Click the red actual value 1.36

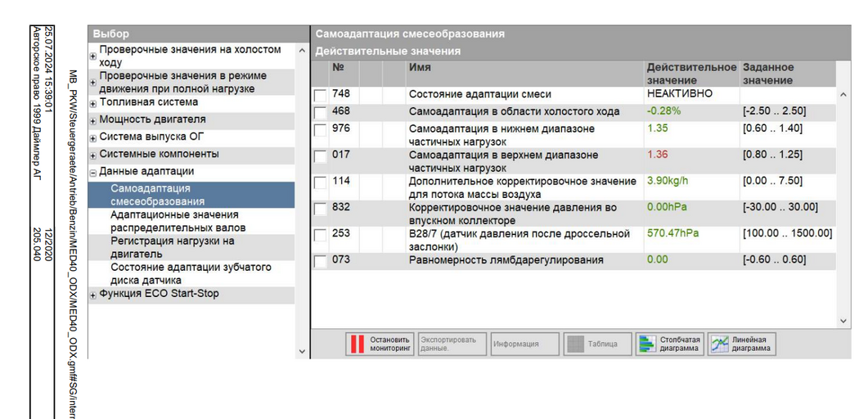point(657,155)
